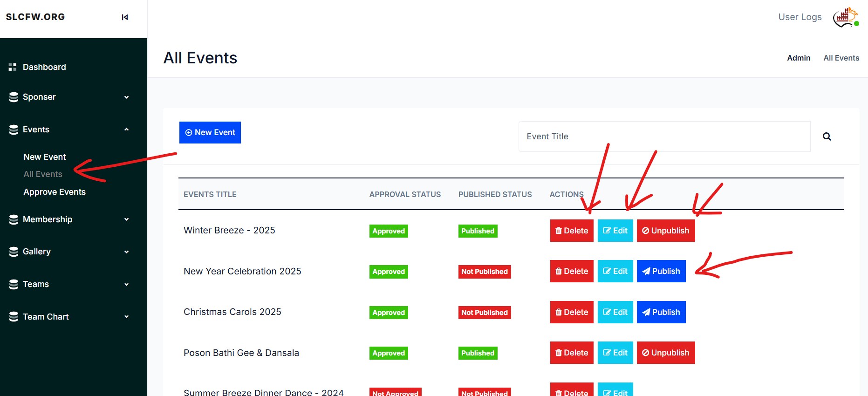
Task: Click the All Events breadcrumb link
Action: click(841, 58)
